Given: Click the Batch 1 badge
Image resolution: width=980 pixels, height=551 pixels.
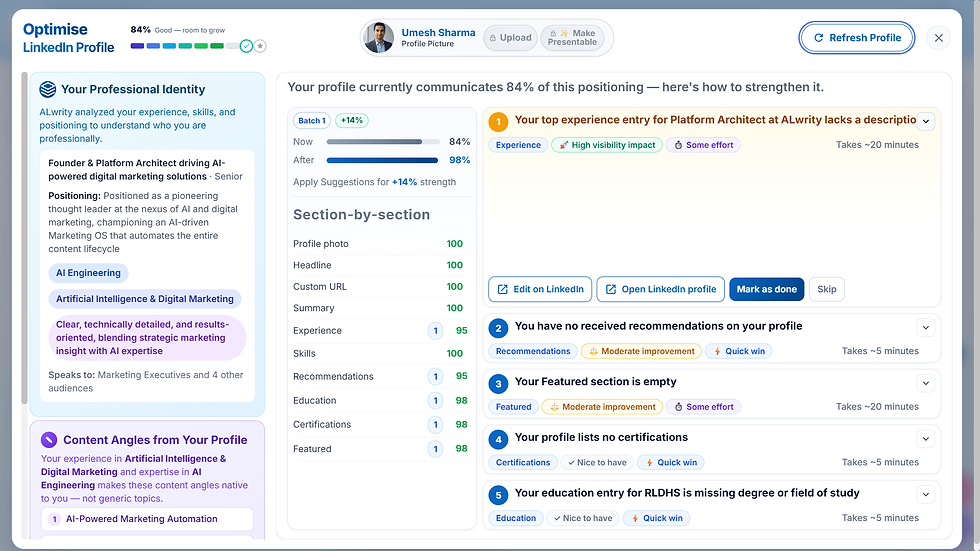Looking at the screenshot, I should pos(311,121).
